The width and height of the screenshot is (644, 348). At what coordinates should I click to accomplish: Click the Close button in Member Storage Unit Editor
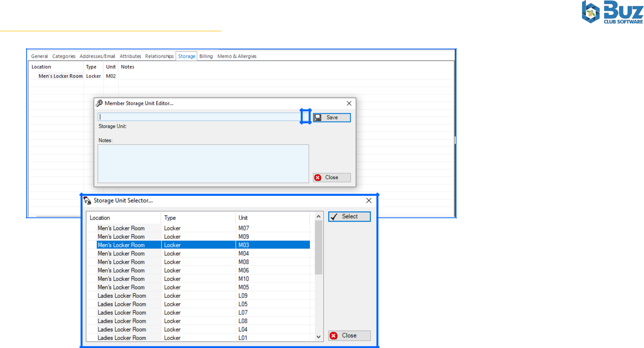pos(332,178)
